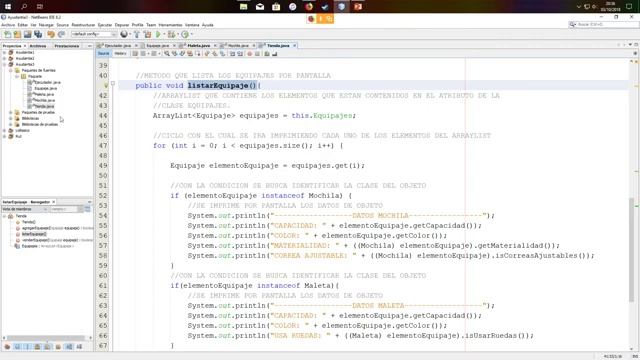The image size is (640, 360).
Task: Click the green Run Project icon
Action: pyautogui.click(x=158, y=35)
